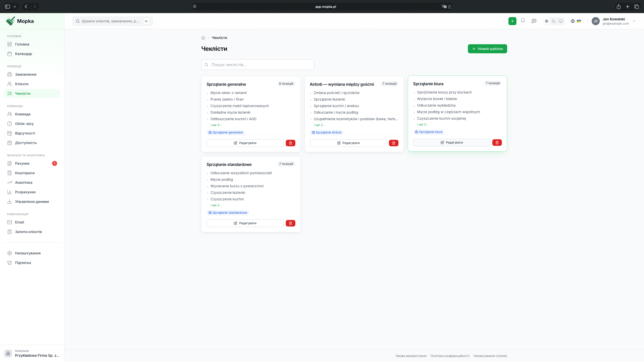644x362 pixels.
Task: Open browser sidebar dropdown chevron
Action: (x=15, y=7)
